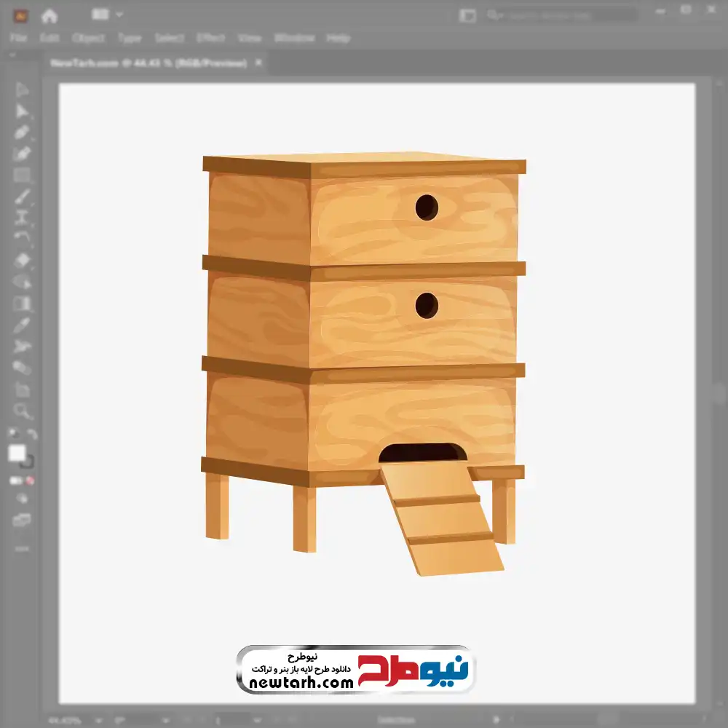This screenshot has width=728, height=728.
Task: Select the Selection tool arrow
Action: pyautogui.click(x=22, y=90)
